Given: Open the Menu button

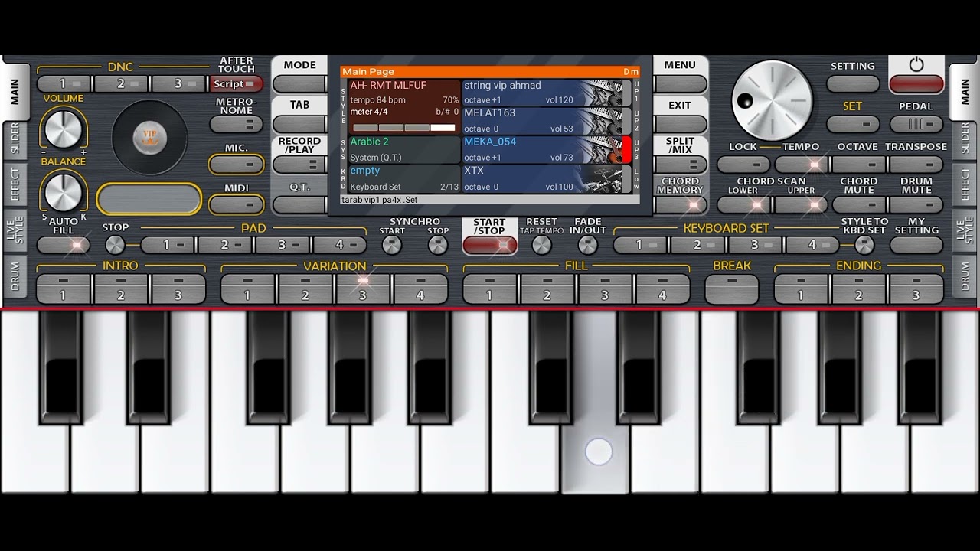Looking at the screenshot, I should pyautogui.click(x=680, y=84).
